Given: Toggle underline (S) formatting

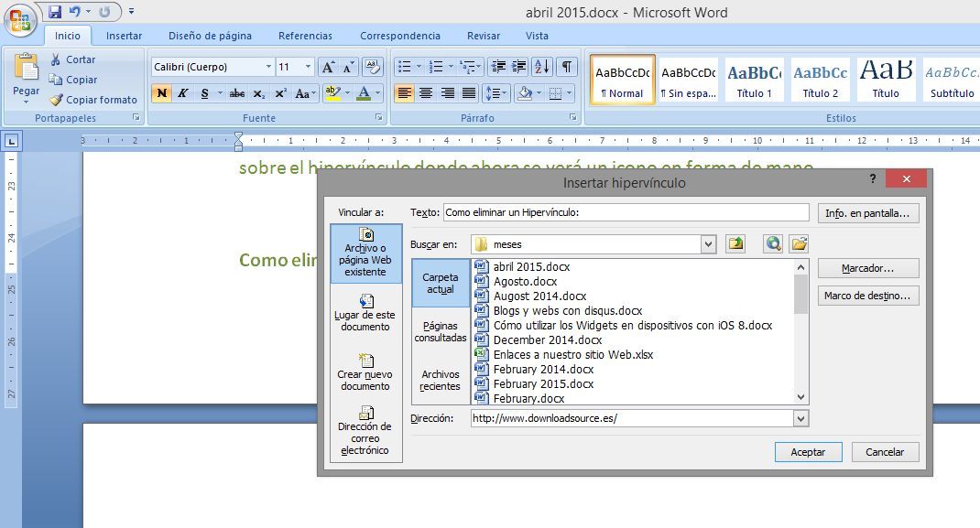Looking at the screenshot, I should 204,93.
